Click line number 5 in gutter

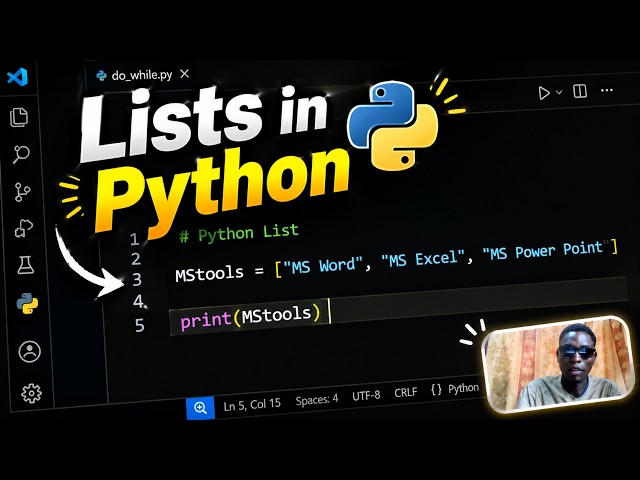140,325
